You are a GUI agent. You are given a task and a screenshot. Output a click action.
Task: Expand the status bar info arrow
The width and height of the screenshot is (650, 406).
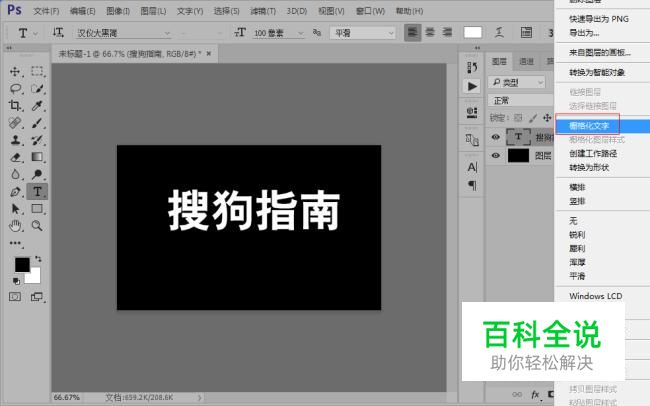coord(199,397)
